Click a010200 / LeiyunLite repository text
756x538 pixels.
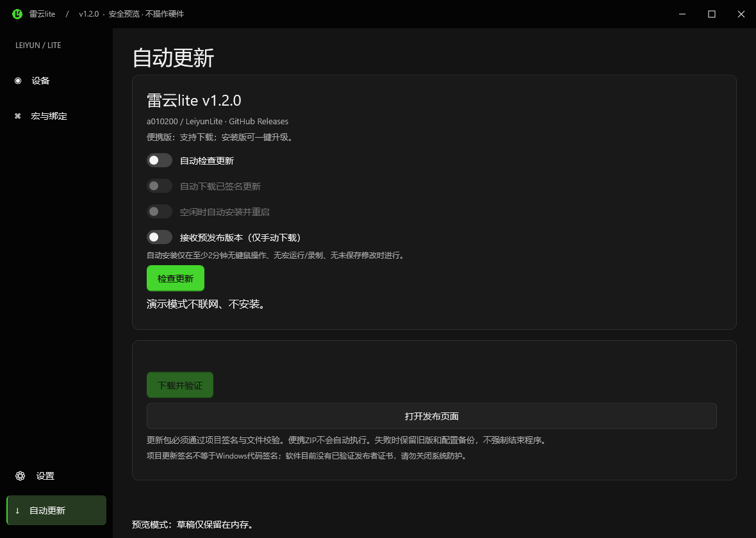[217, 122]
